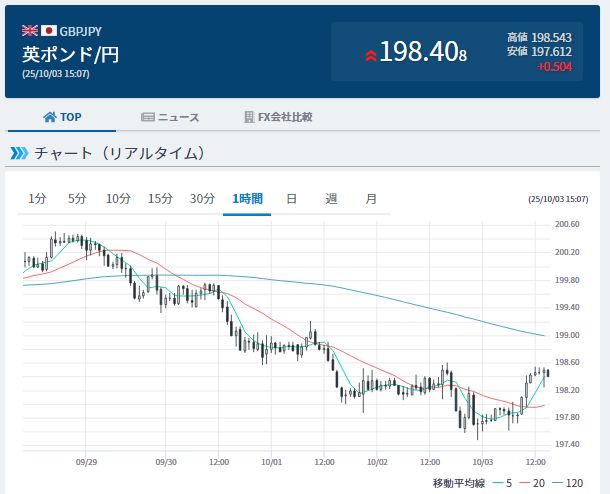The height and width of the screenshot is (494, 610).
Task: Choose the 30分 timeframe
Action: (x=202, y=199)
